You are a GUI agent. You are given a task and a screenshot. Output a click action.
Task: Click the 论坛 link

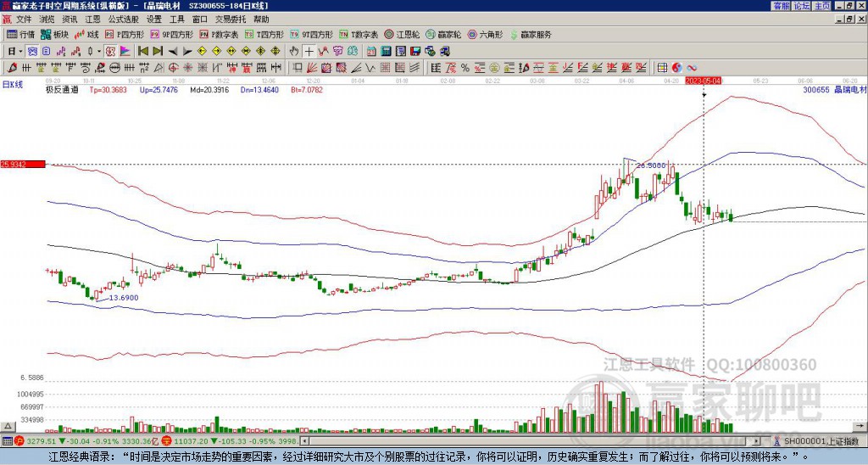pyautogui.click(x=802, y=6)
